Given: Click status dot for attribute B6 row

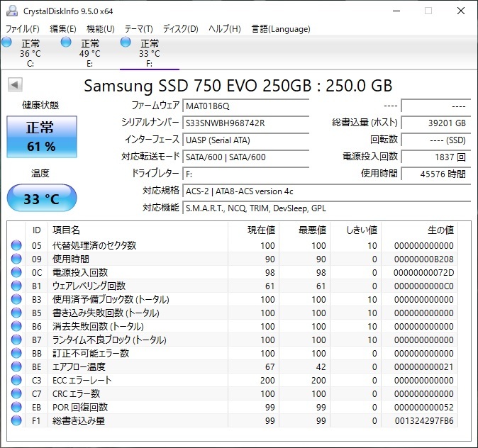Looking at the screenshot, I should tap(16, 326).
